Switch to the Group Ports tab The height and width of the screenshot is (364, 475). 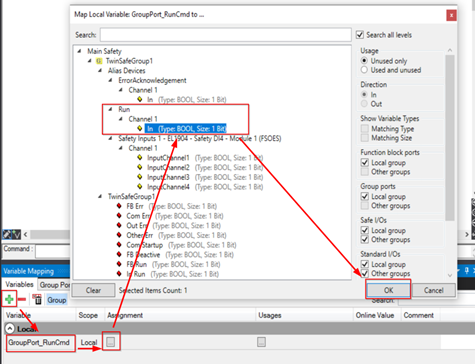coord(54,285)
